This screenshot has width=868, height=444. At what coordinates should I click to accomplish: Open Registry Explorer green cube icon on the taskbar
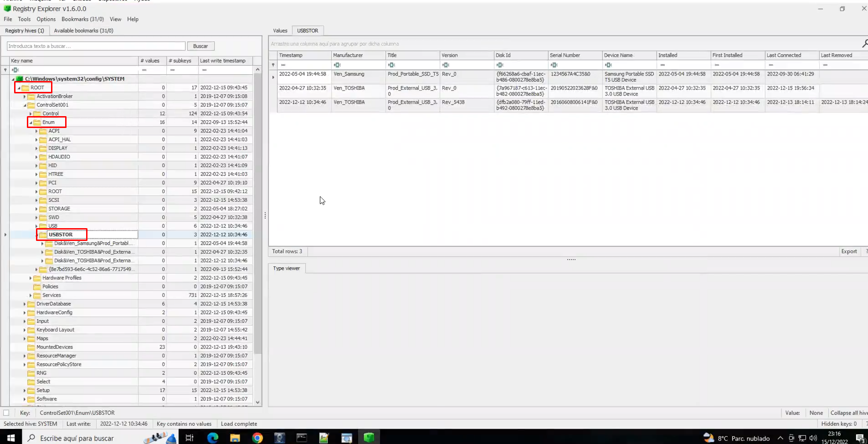click(369, 438)
